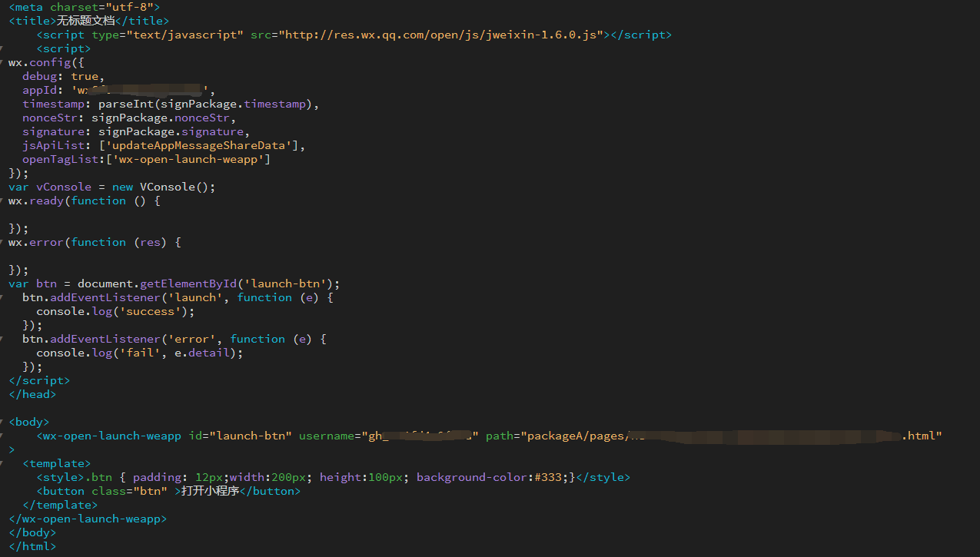
Task: Click the closing </script> tag
Action: click(x=39, y=380)
